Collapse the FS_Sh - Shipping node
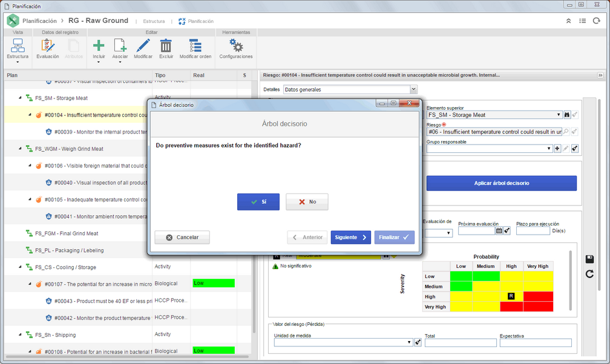 20,334
